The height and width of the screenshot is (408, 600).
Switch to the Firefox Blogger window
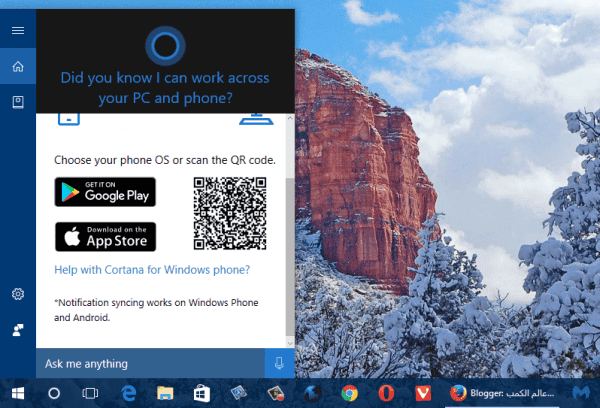502,393
